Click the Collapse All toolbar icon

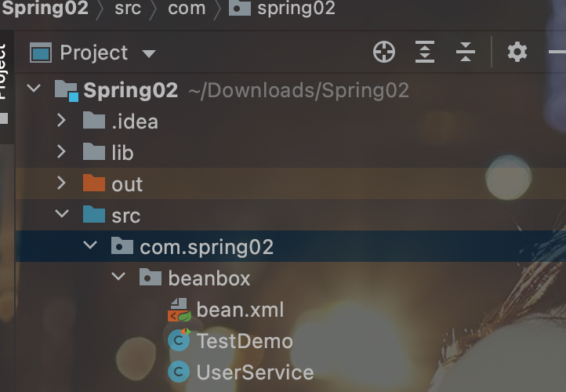click(x=466, y=52)
